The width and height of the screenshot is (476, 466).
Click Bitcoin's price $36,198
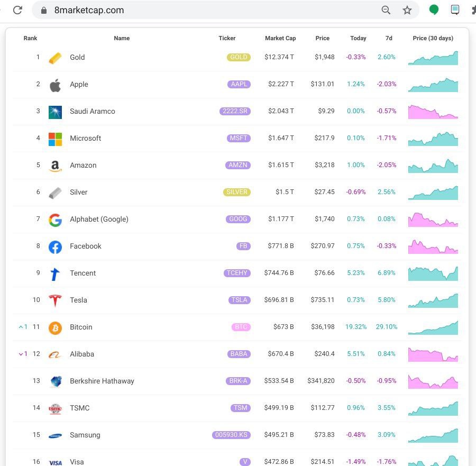click(323, 327)
